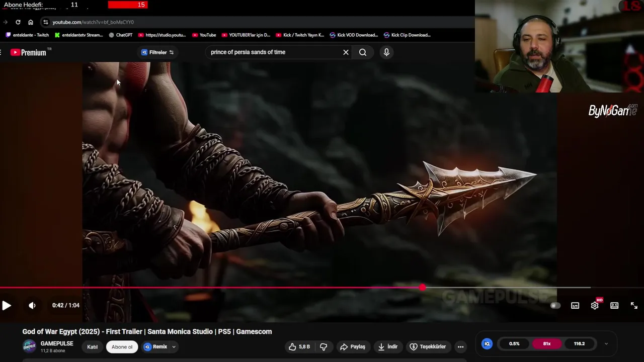Open the YouTube bookmark
644x362 pixels.
tap(204, 35)
